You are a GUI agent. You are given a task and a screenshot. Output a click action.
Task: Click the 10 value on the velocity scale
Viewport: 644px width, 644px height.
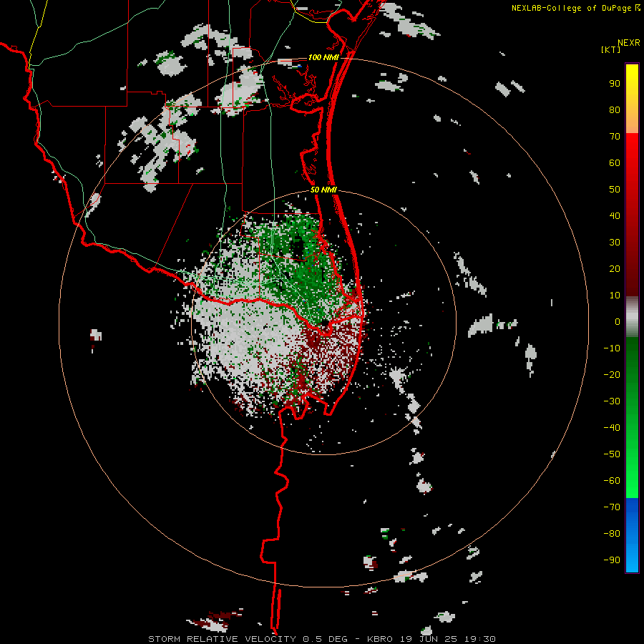coord(615,296)
